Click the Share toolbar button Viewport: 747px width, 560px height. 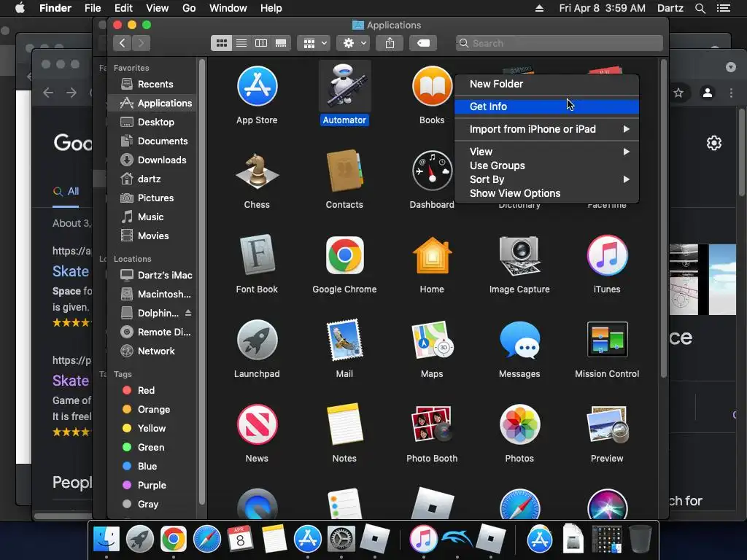tap(390, 43)
